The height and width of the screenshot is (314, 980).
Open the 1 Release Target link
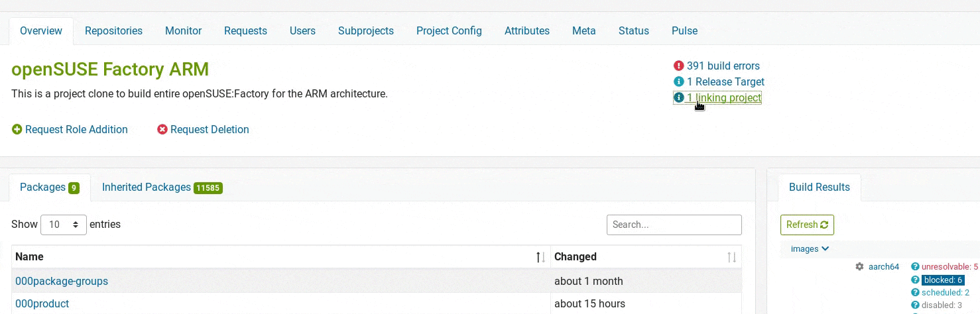click(x=725, y=81)
